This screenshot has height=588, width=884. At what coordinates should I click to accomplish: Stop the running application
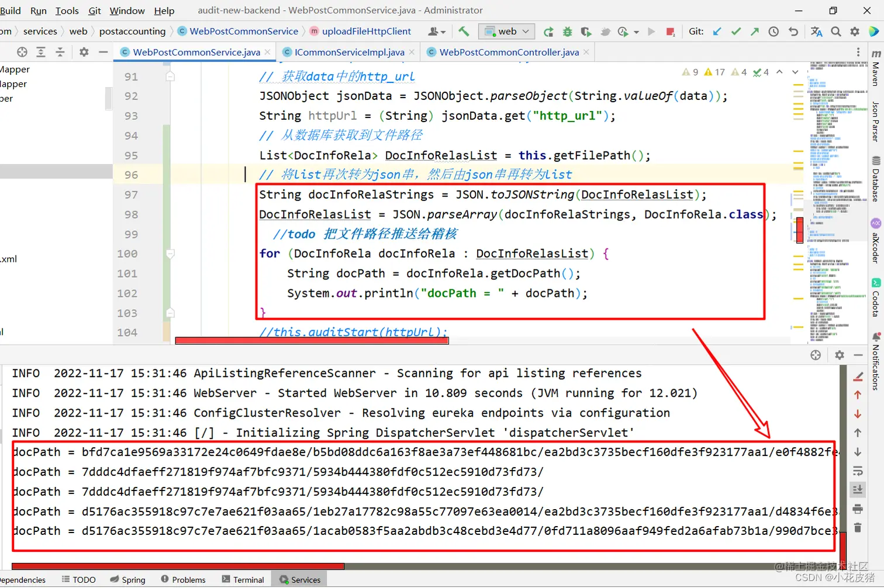(x=670, y=32)
